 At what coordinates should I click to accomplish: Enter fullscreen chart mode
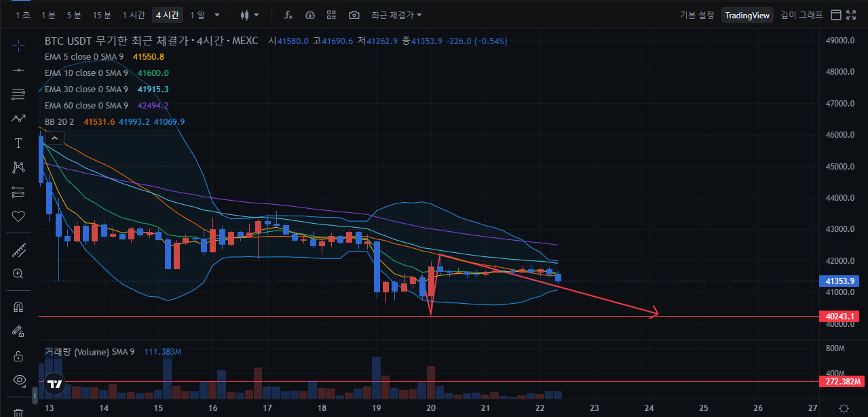(854, 15)
